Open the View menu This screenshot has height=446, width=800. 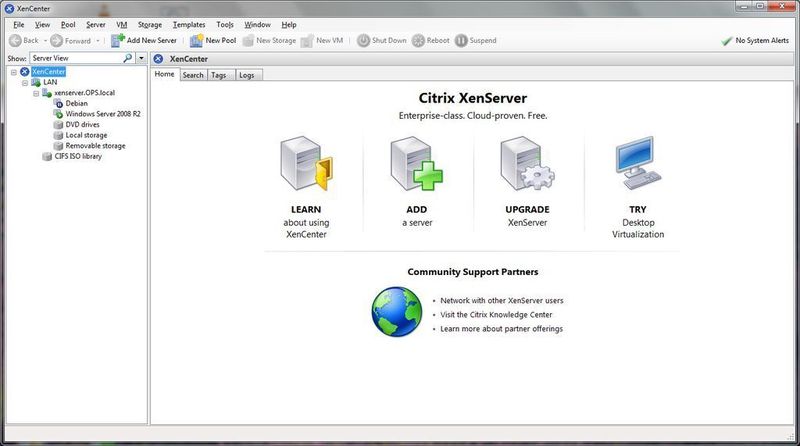coord(42,24)
